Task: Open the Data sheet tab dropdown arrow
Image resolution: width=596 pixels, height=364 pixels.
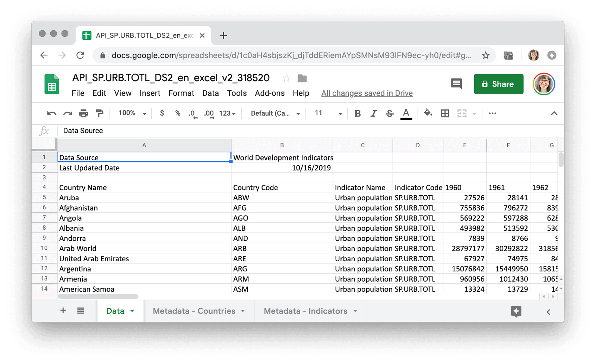Action: tap(132, 311)
